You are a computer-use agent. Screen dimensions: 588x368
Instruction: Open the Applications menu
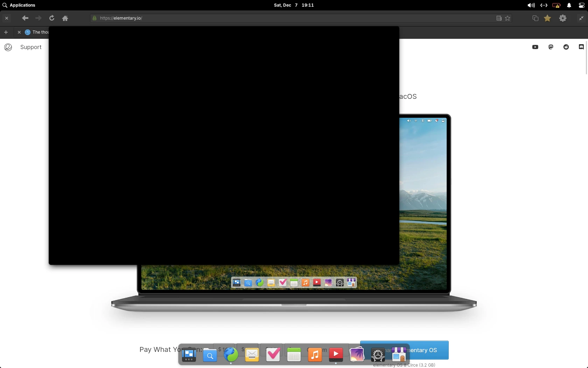(19, 5)
